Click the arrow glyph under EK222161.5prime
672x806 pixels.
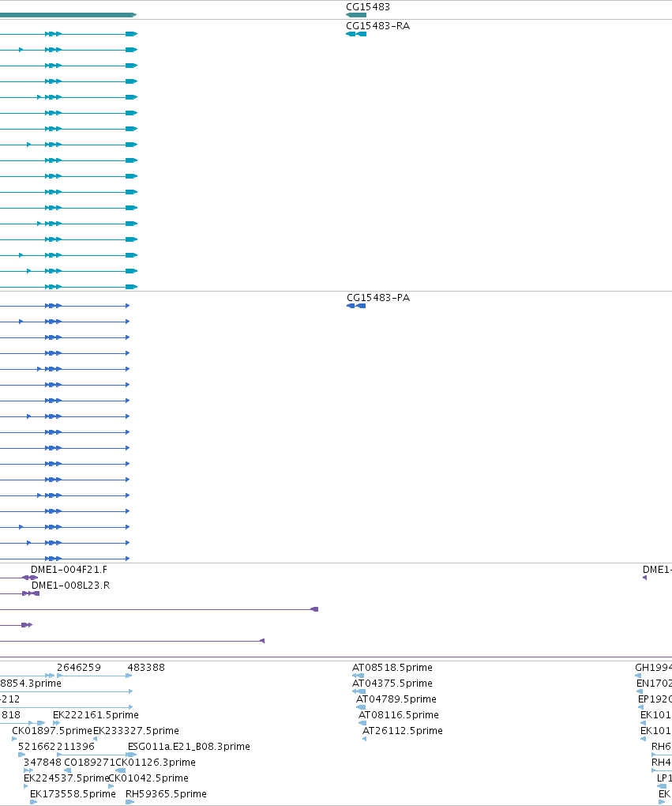tap(57, 723)
